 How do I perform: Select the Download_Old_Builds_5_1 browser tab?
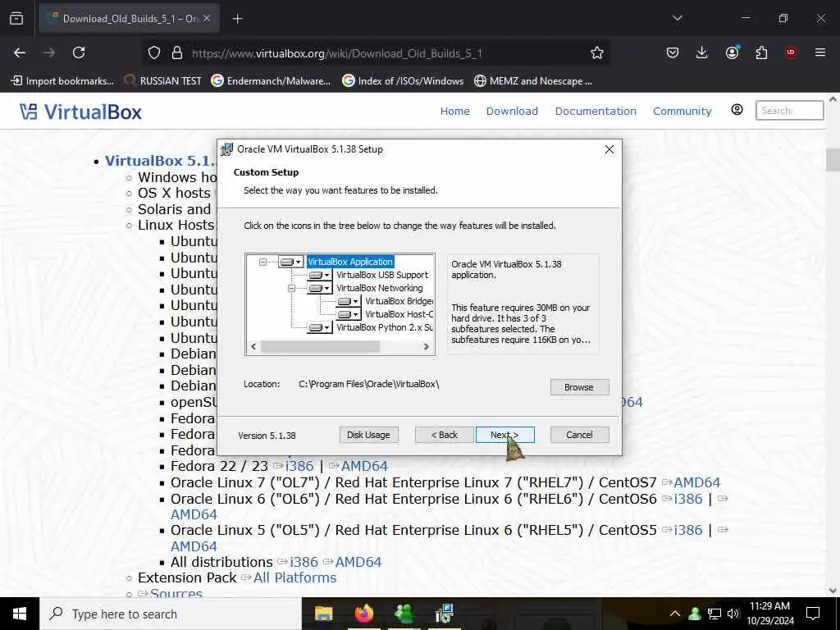(x=129, y=19)
